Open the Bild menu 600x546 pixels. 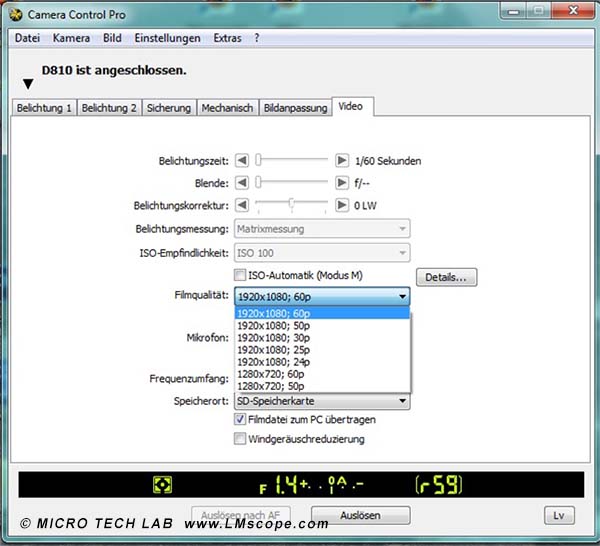tap(112, 38)
